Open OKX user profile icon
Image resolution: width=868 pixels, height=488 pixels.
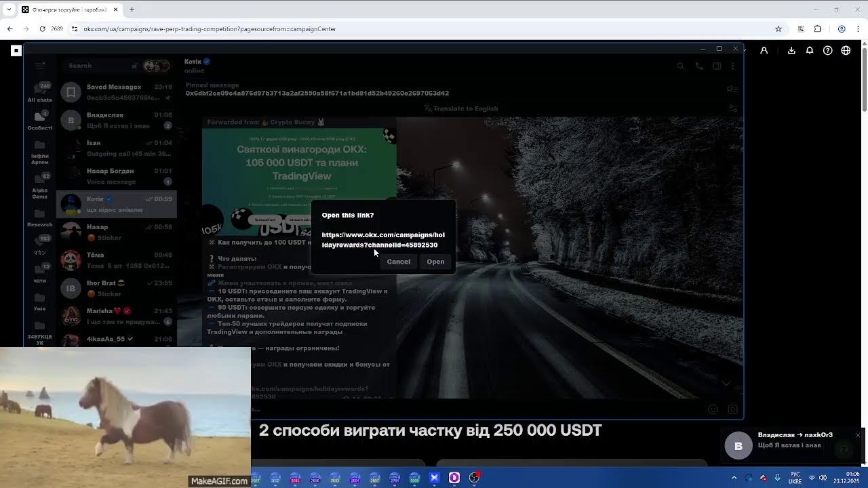pyautogui.click(x=764, y=50)
